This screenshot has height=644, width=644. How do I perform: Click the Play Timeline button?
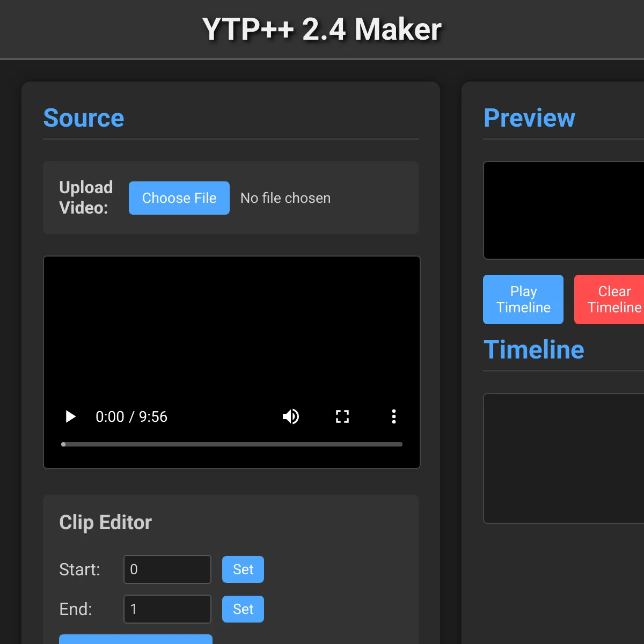[523, 299]
